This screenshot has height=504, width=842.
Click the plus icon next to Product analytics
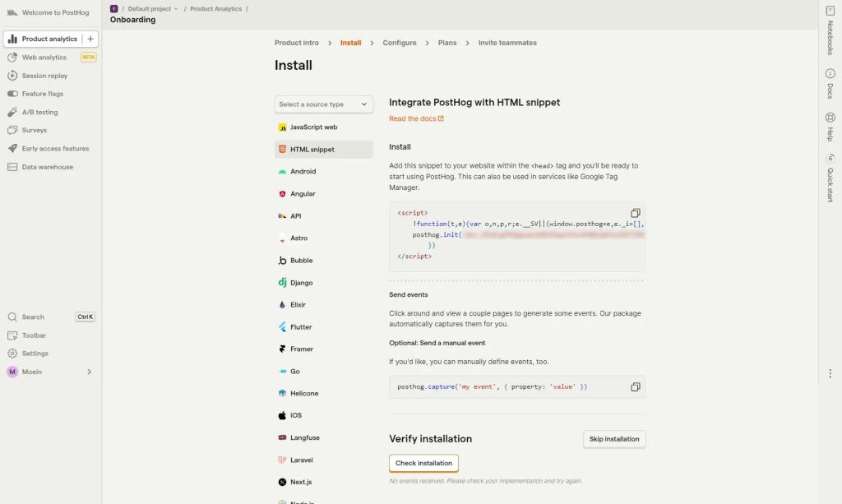[90, 39]
